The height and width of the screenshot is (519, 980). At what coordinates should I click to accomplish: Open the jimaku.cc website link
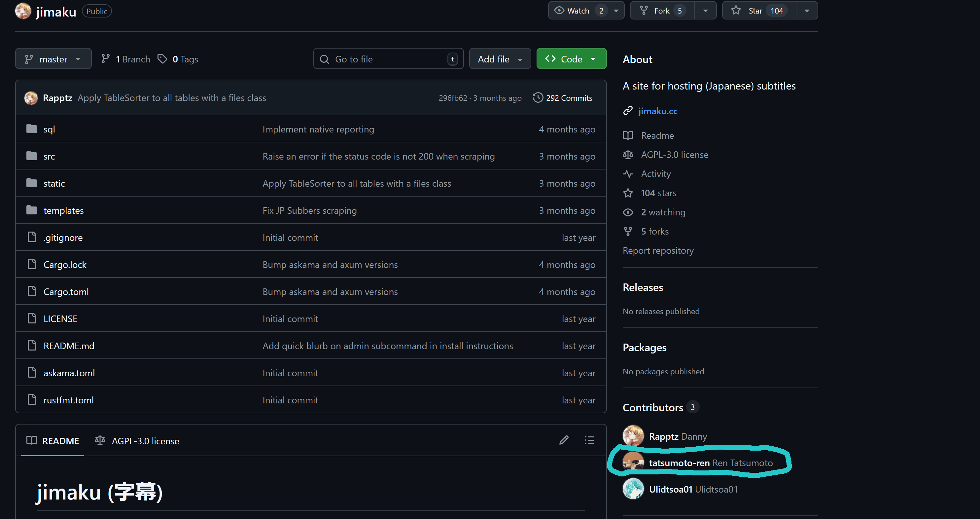click(657, 111)
